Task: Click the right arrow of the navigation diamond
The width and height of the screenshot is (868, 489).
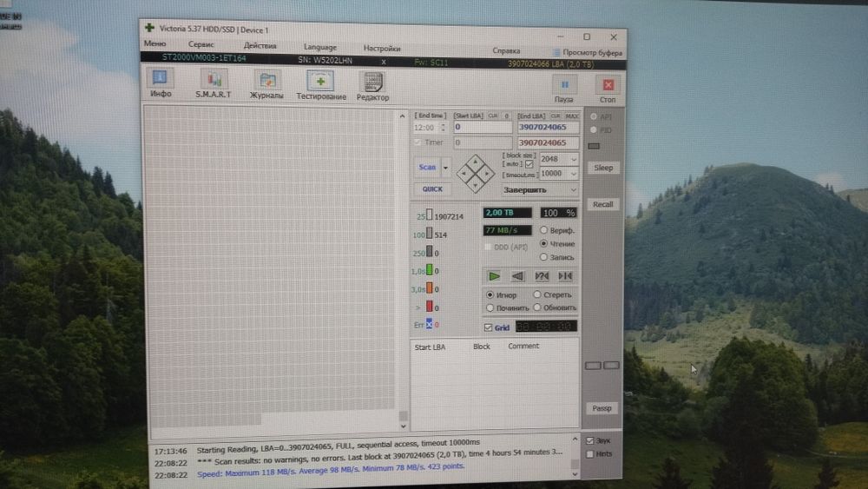Action: coord(487,174)
